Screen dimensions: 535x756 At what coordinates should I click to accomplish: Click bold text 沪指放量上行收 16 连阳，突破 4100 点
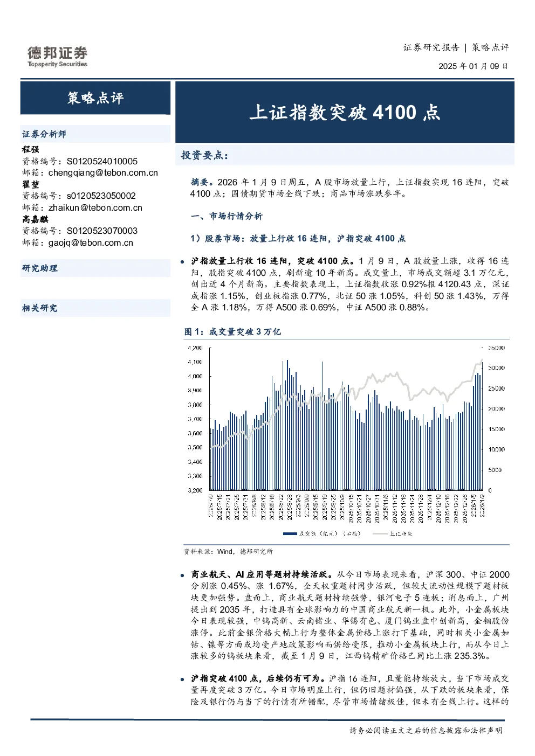272,261
